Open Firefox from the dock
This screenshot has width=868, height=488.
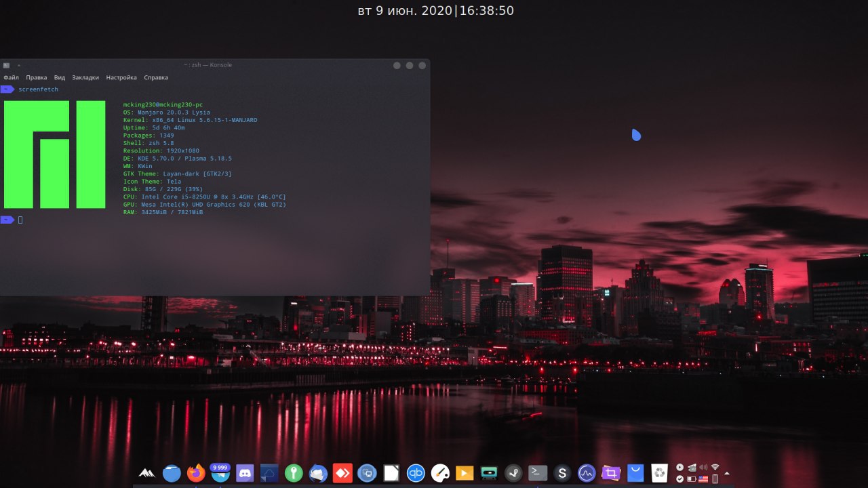196,472
